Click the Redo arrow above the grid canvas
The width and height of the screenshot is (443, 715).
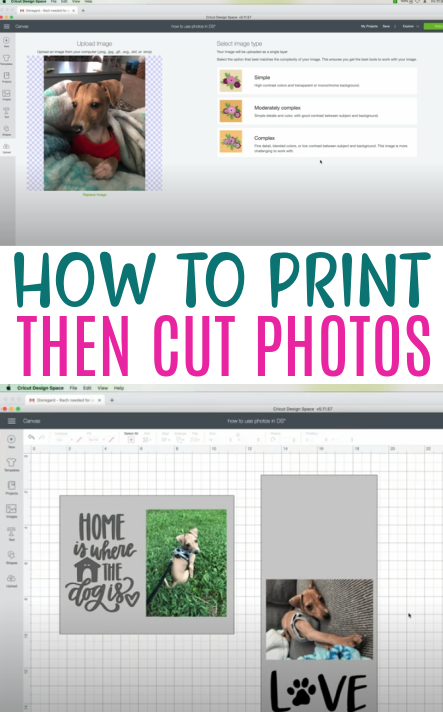point(41,437)
